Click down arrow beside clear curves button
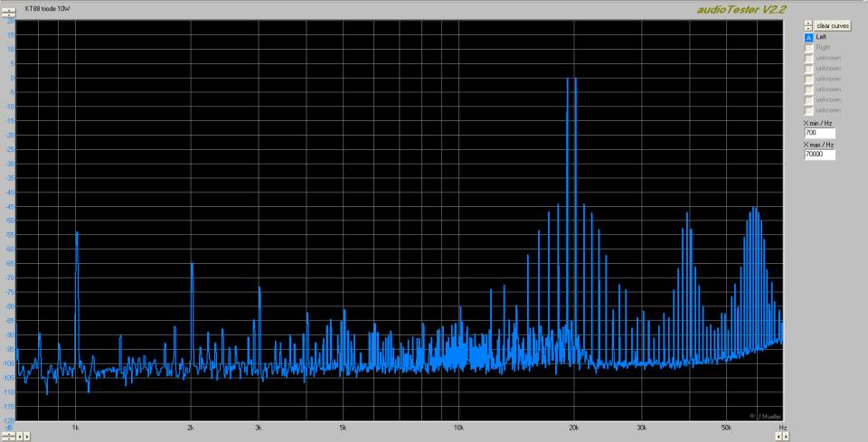 pos(807,29)
